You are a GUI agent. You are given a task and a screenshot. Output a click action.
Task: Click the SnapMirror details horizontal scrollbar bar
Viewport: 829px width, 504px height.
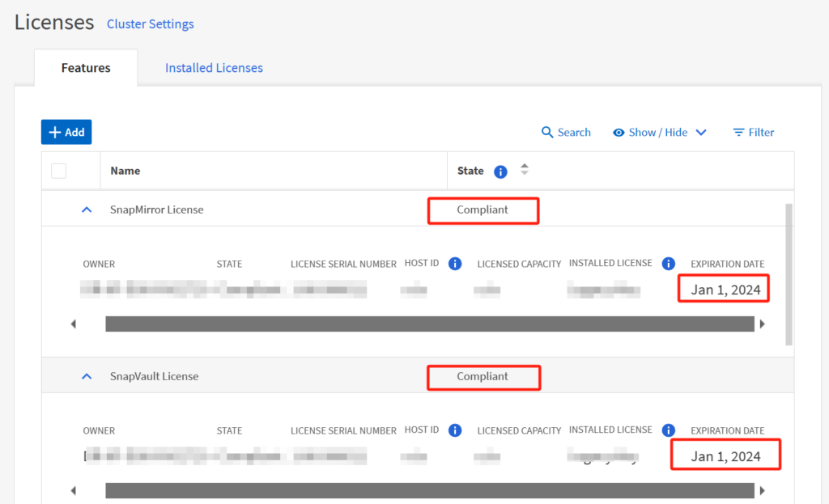(430, 324)
